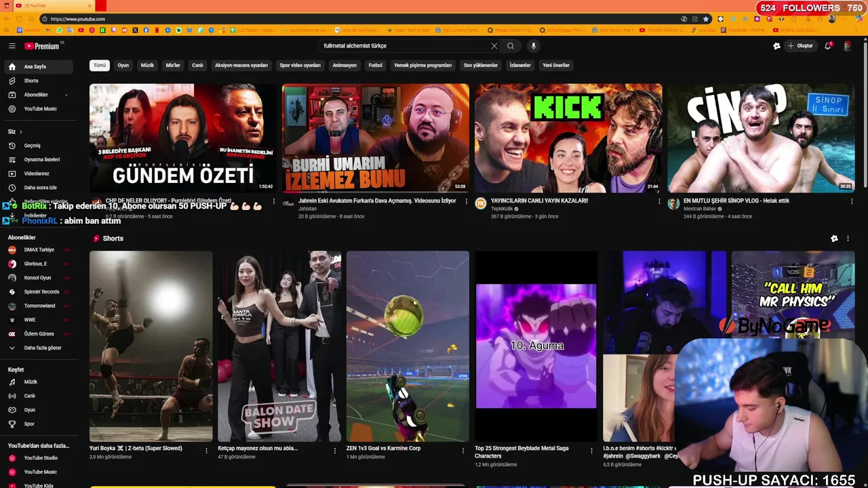Open options menu for YAYINCILARIN CANLI YAYIN KAZALARI

[x=659, y=201]
